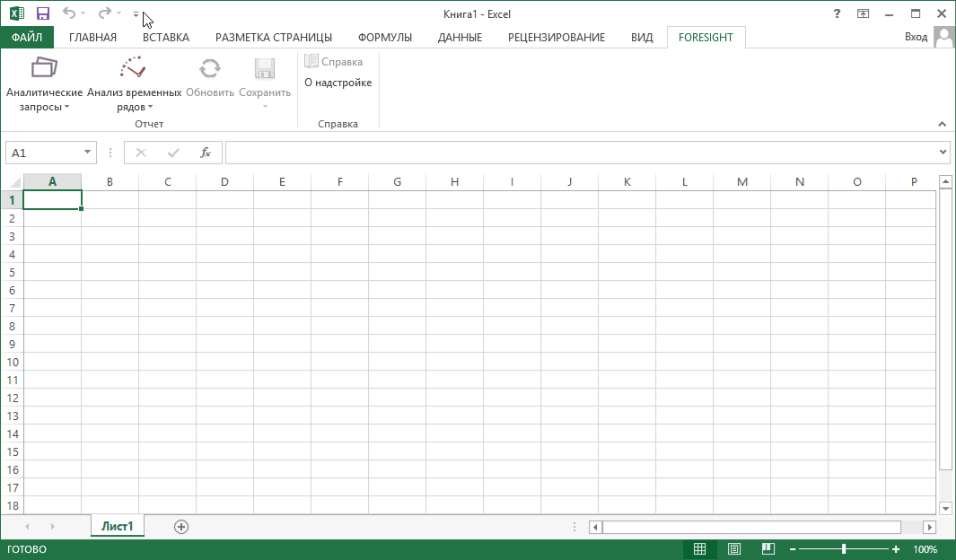Image resolution: width=956 pixels, height=560 pixels.
Task: Click the zoom slider handle
Action: coord(844,549)
